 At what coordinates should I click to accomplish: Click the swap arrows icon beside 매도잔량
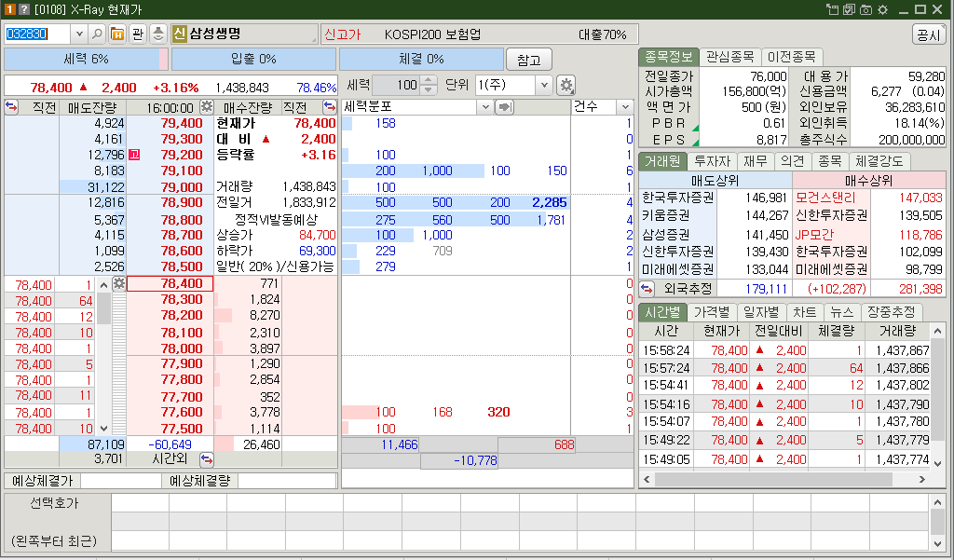(x=11, y=107)
